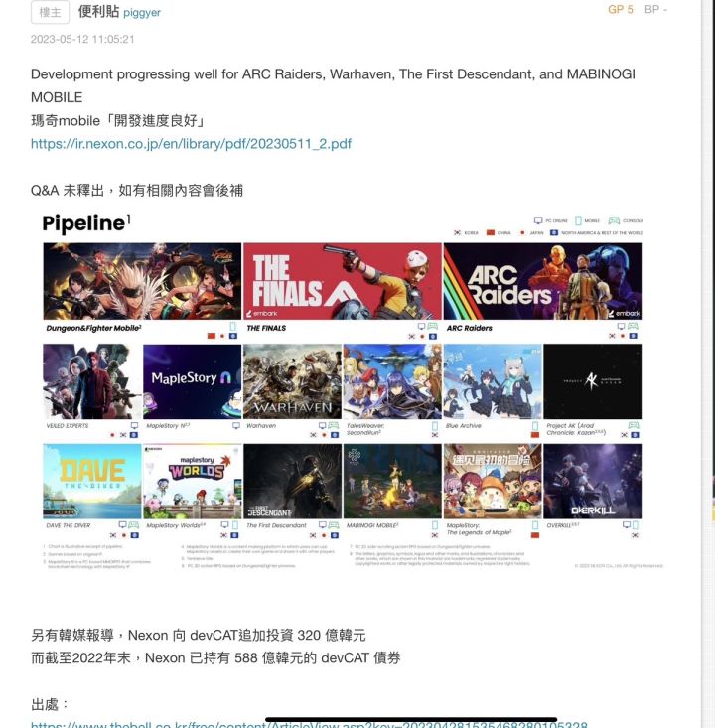Click the JAPAN flag legend icon
Image resolution: width=715 pixels, height=728 pixels.
click(x=522, y=232)
